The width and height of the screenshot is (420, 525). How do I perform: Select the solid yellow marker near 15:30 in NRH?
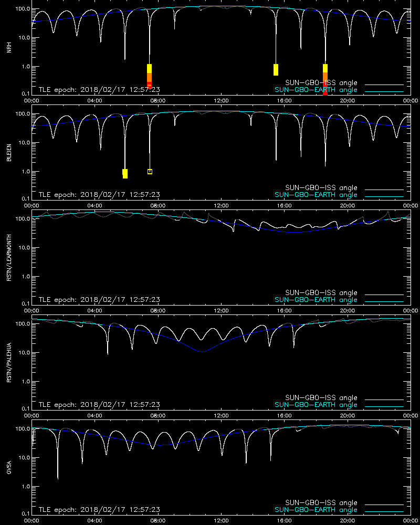coord(276,70)
